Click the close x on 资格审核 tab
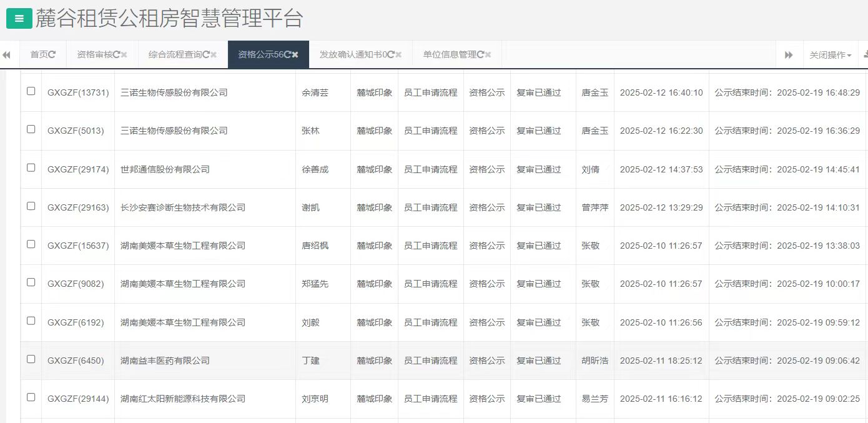Screen dimensions: 868x423 [x=124, y=54]
